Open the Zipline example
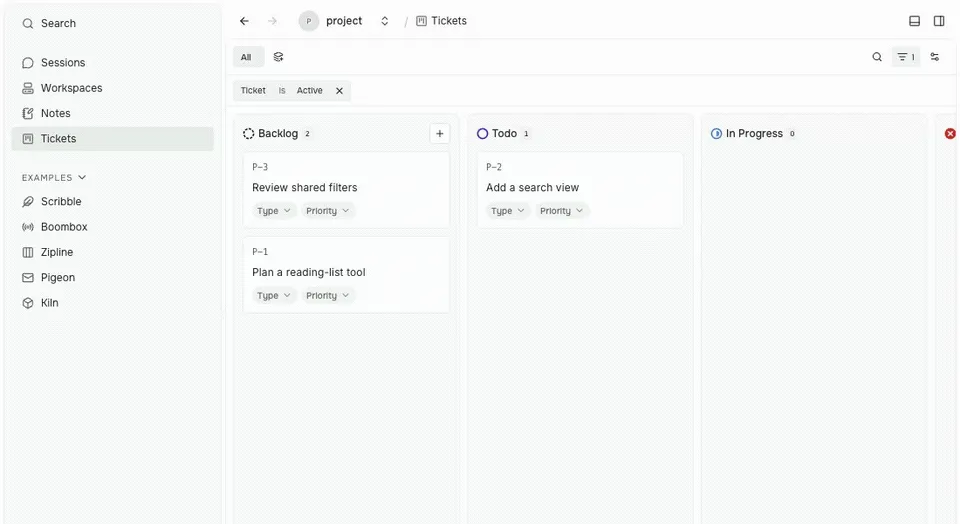The width and height of the screenshot is (960, 524). 113,252
